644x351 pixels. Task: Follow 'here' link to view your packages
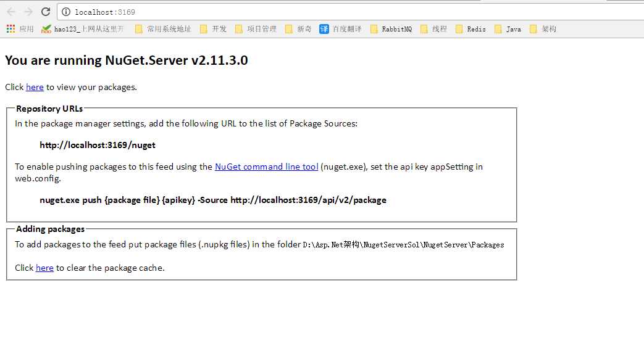(35, 87)
